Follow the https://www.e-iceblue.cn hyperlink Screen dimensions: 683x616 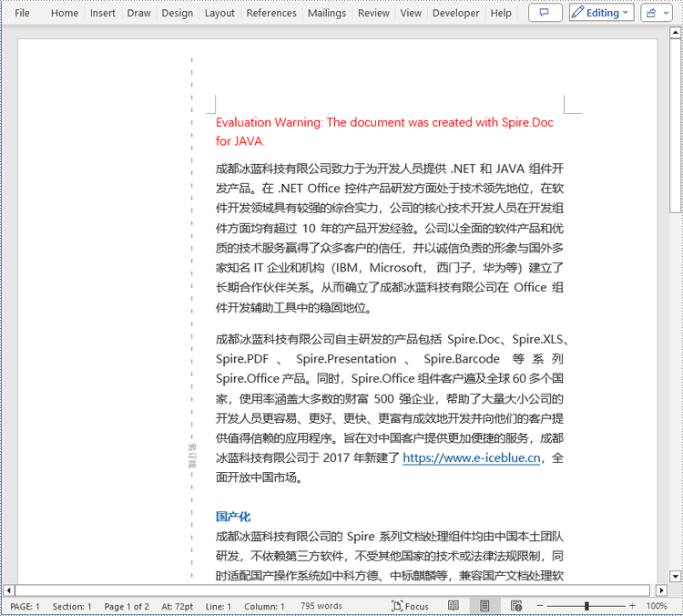click(x=472, y=457)
